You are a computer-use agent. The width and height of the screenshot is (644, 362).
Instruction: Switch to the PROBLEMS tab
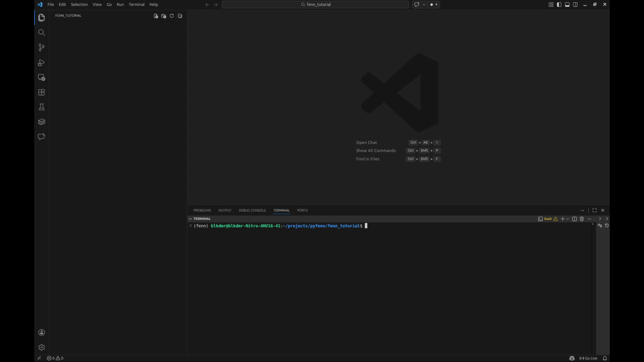tap(202, 210)
